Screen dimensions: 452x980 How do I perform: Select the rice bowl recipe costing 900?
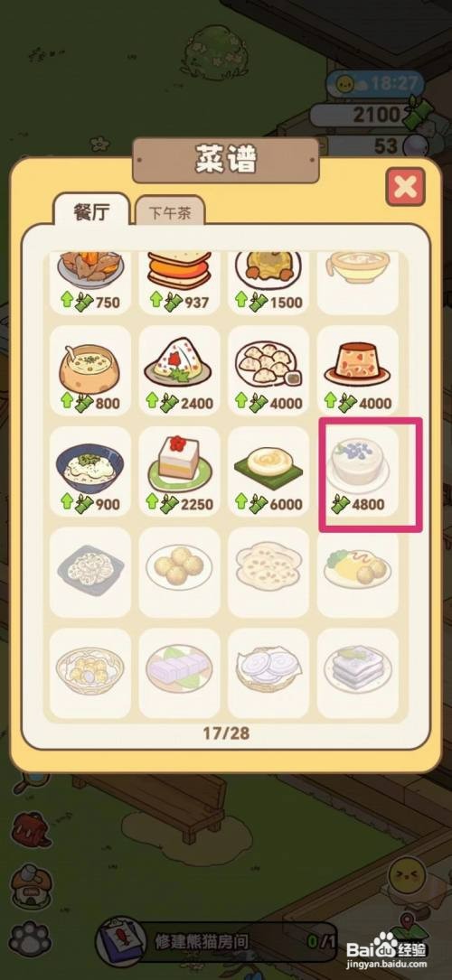[x=90, y=471]
